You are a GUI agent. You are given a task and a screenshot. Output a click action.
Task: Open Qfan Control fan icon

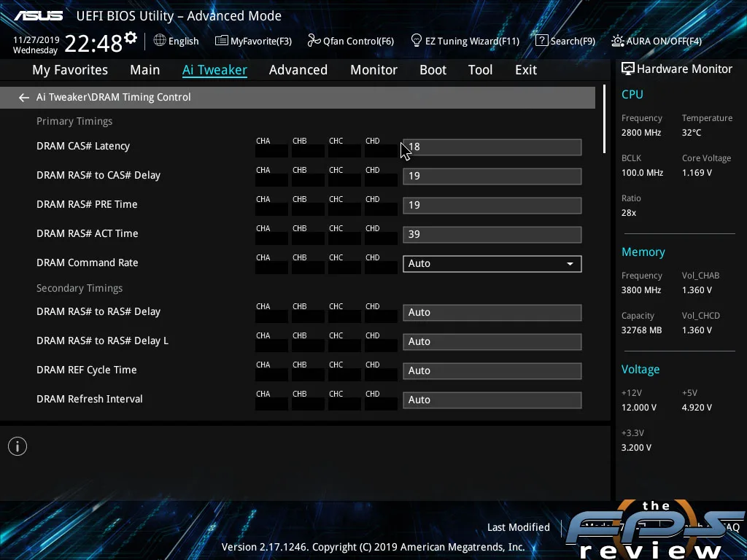(x=314, y=41)
